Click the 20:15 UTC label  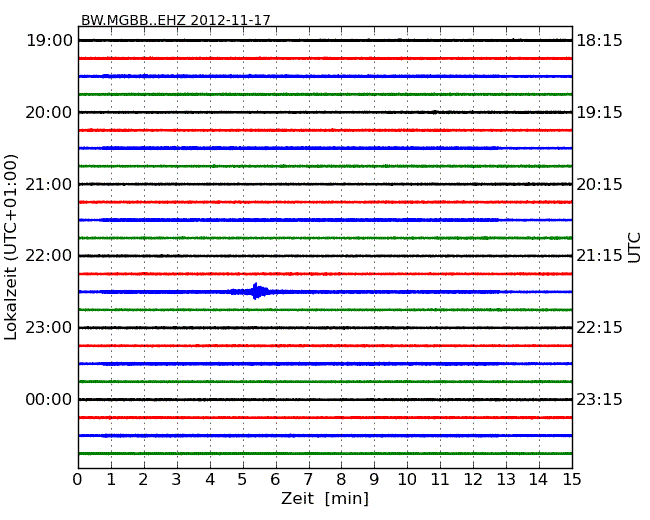(x=599, y=184)
